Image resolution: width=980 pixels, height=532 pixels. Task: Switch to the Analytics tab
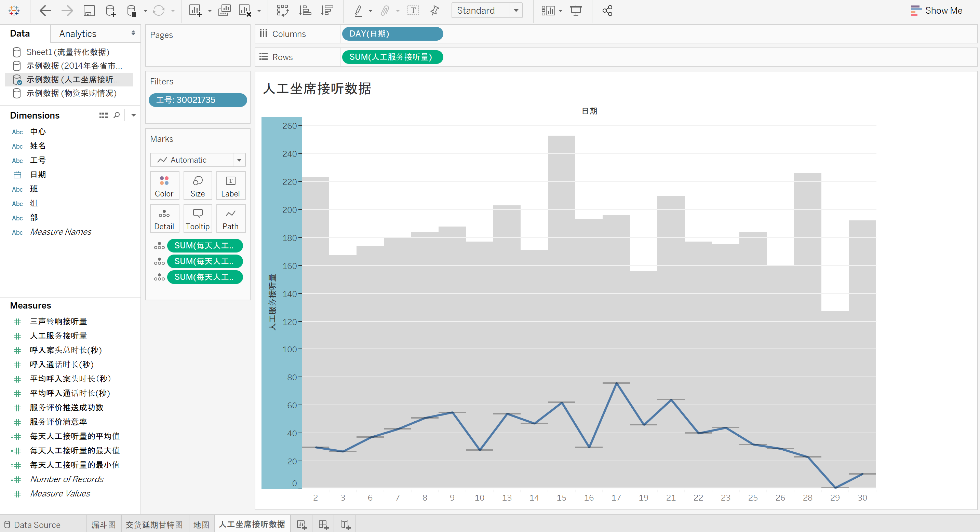pos(78,33)
